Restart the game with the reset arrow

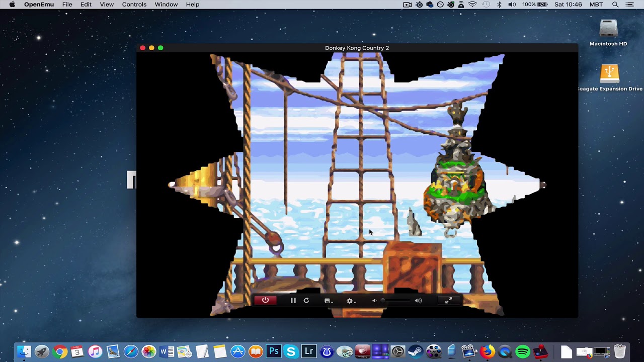coord(306,300)
